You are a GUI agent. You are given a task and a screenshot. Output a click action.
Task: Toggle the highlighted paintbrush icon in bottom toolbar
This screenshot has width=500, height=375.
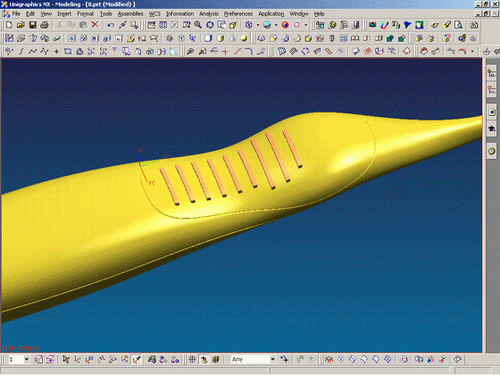[137, 359]
